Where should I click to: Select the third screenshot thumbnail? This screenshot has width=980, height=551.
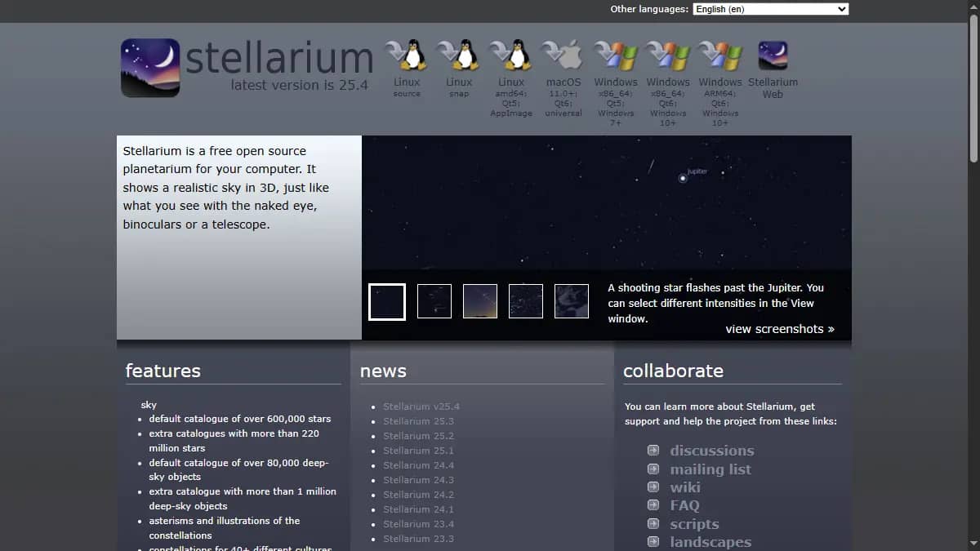point(480,301)
